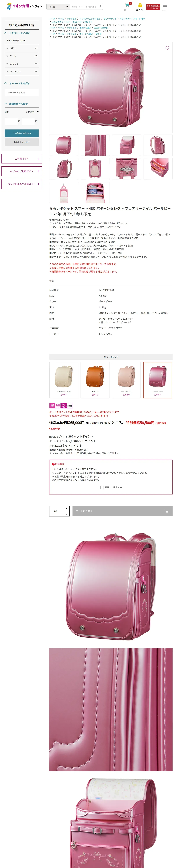Add item to favorites with heart icon

[167, 48]
